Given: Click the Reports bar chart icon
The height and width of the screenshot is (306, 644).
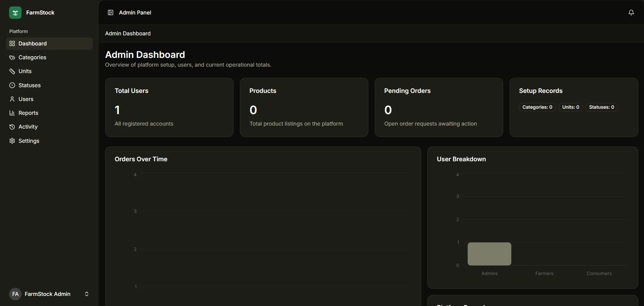Looking at the screenshot, I should pyautogui.click(x=12, y=113).
